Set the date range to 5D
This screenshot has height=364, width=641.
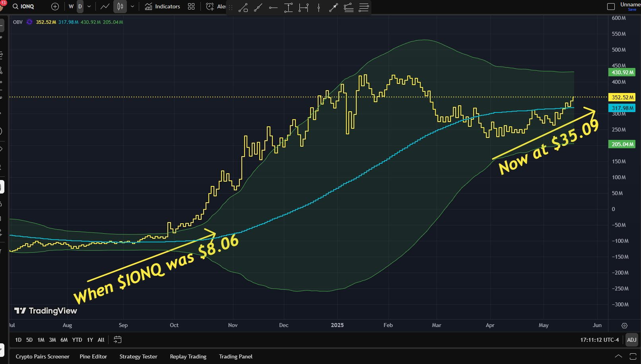29,340
